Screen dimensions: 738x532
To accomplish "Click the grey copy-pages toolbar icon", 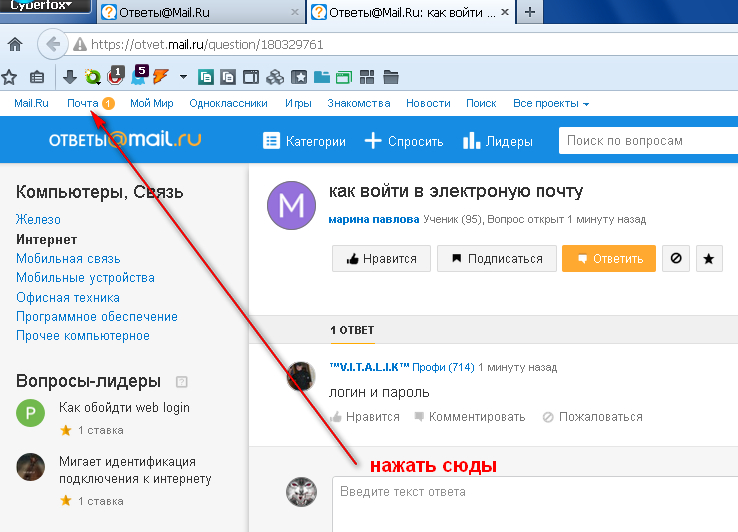I will pyautogui.click(x=228, y=77).
